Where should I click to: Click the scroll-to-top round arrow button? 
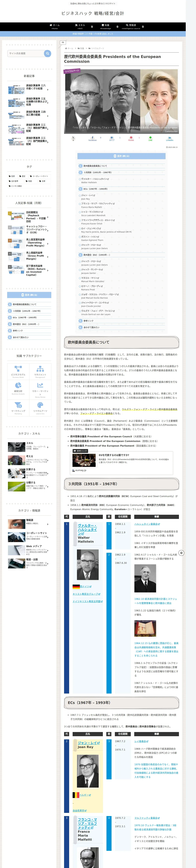(x=181, y=553)
